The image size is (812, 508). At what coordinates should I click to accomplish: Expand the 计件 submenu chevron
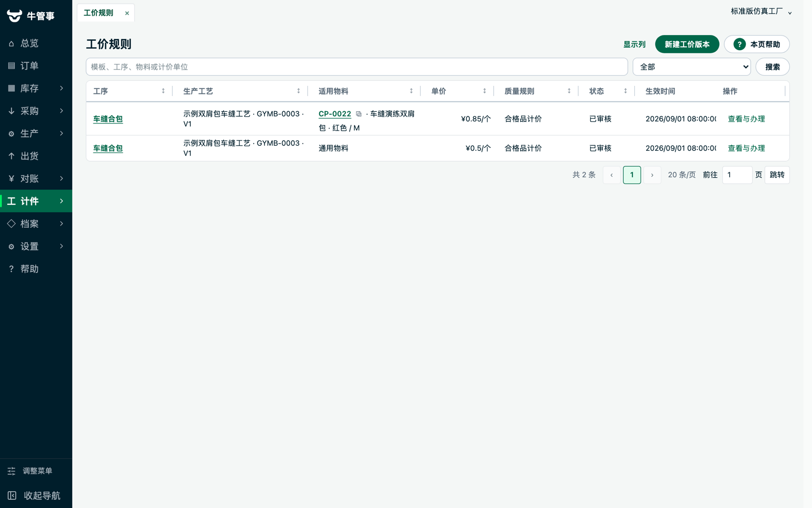coord(61,201)
